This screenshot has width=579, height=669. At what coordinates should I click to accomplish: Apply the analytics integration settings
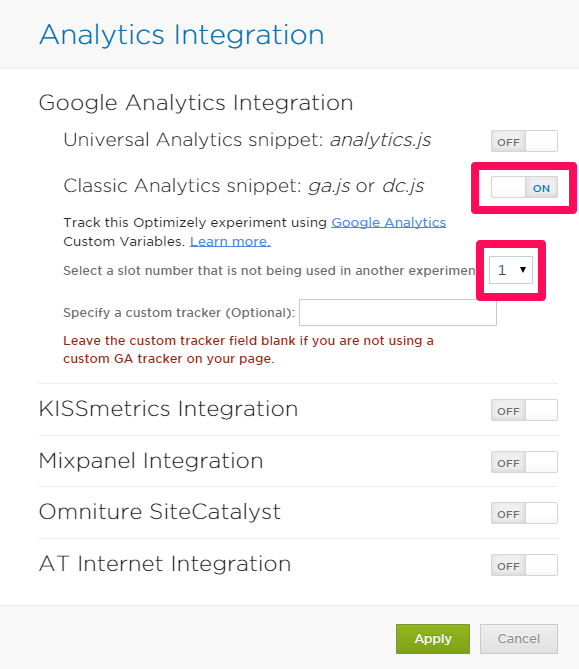(x=433, y=639)
